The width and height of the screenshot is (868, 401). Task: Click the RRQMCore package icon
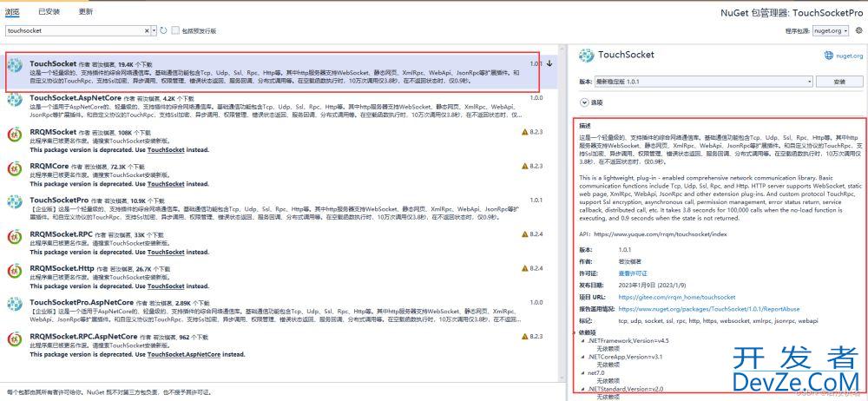click(x=15, y=168)
